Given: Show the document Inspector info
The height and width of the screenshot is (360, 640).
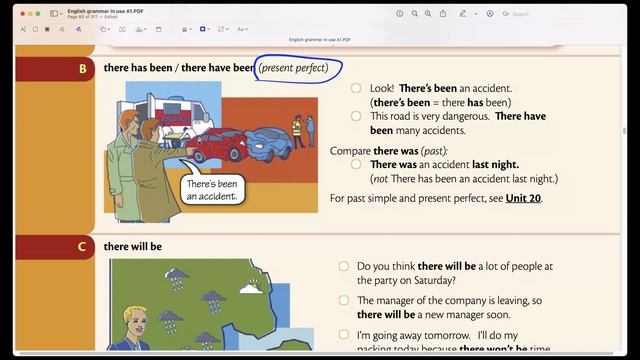Looking at the screenshot, I should point(400,13).
